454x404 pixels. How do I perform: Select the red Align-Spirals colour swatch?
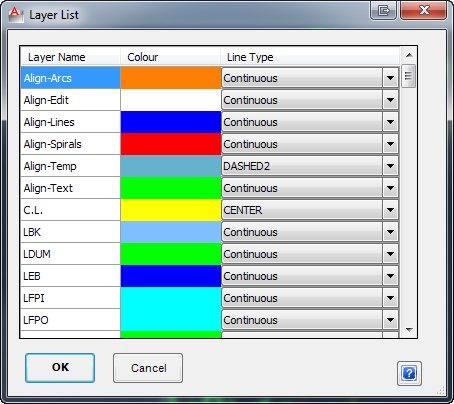pyautogui.click(x=171, y=144)
